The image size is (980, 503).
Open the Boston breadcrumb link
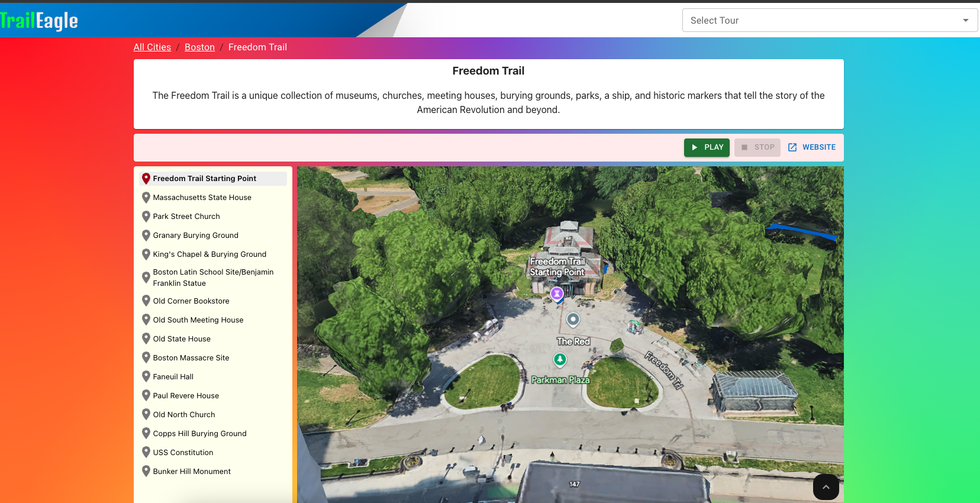[x=199, y=47]
